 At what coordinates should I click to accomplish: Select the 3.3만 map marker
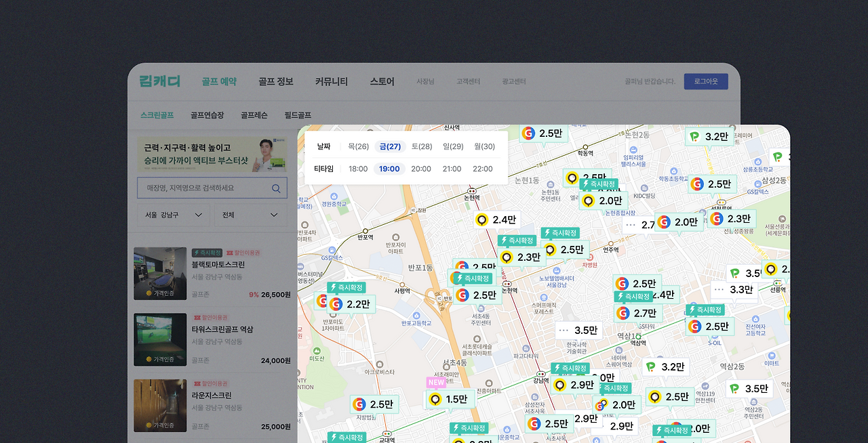(x=734, y=289)
